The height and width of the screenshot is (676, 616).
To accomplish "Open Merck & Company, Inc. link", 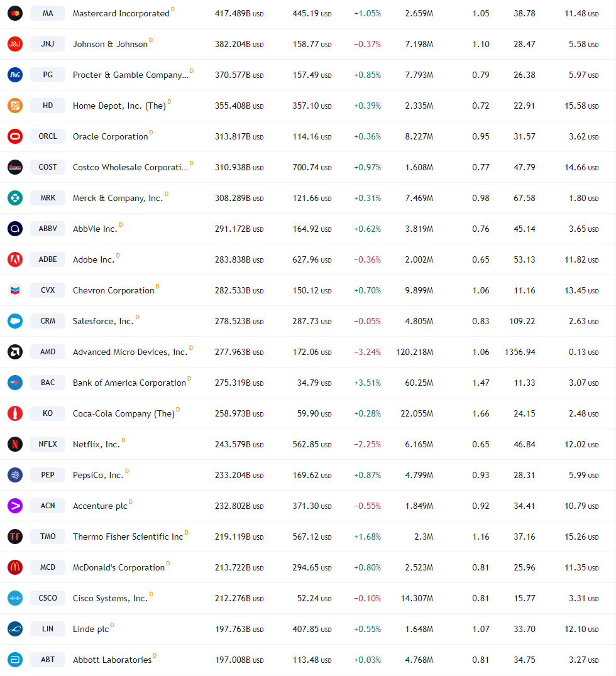I will (118, 198).
